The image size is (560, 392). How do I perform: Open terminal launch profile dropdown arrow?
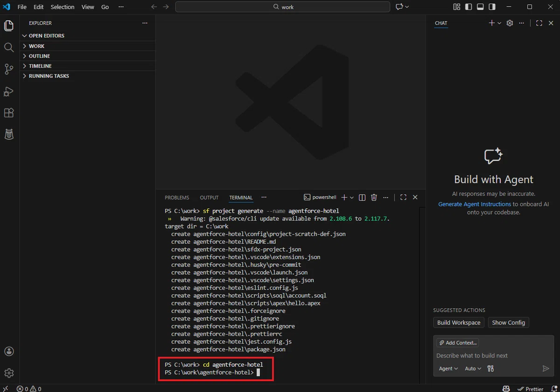tap(352, 198)
